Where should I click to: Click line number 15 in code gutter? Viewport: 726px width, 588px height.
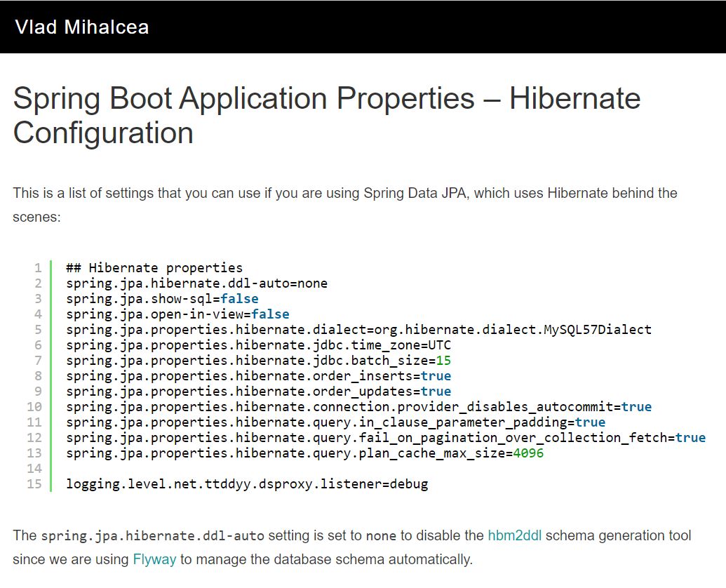click(34, 484)
